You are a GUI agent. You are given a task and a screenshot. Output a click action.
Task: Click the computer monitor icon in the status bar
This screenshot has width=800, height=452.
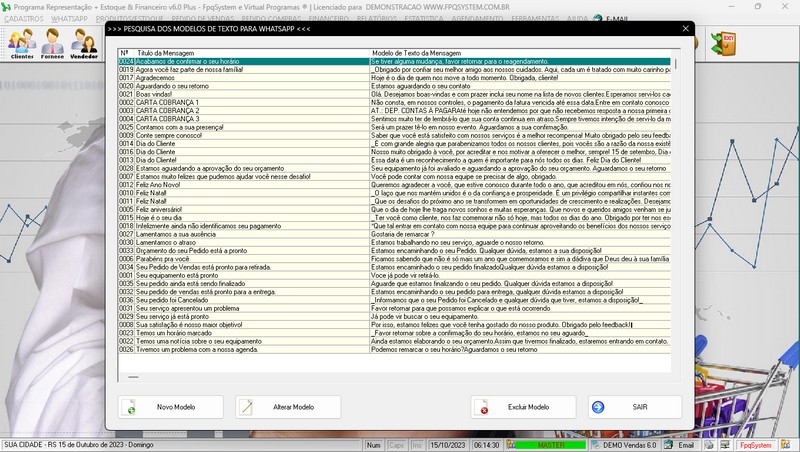point(724,445)
